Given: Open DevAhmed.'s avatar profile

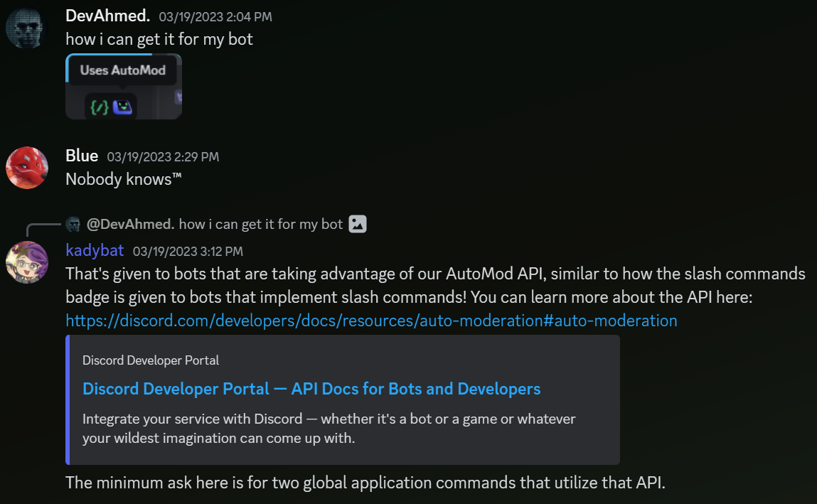Looking at the screenshot, I should click(26, 28).
